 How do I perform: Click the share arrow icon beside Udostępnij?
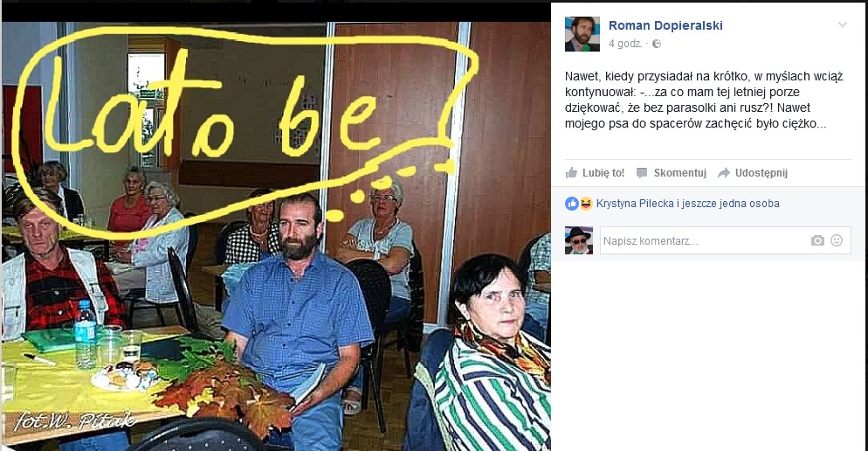724,173
